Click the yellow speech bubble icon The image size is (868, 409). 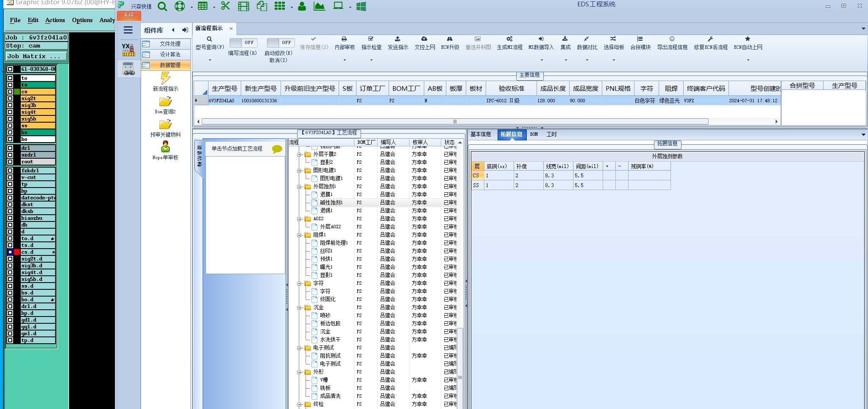pos(277,149)
